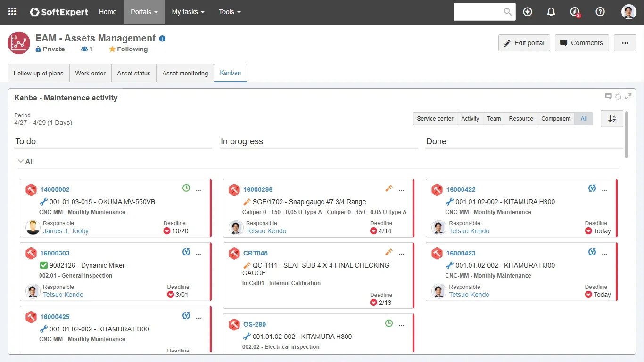This screenshot has height=362, width=644.
Task: Open the notifications bell icon
Action: [x=551, y=12]
